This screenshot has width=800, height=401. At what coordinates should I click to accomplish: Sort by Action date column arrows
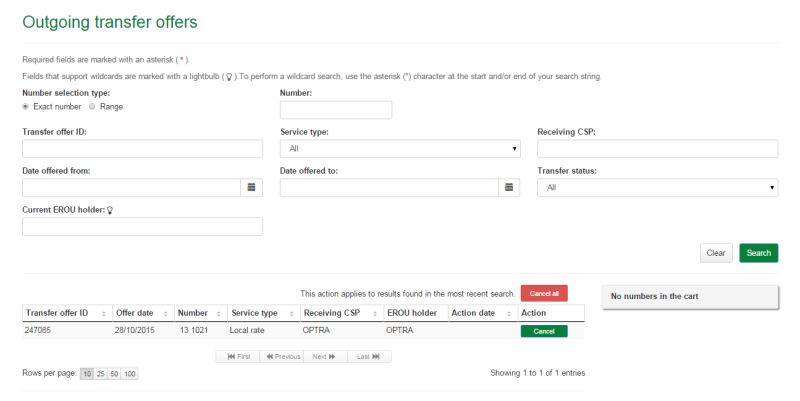coord(509,313)
